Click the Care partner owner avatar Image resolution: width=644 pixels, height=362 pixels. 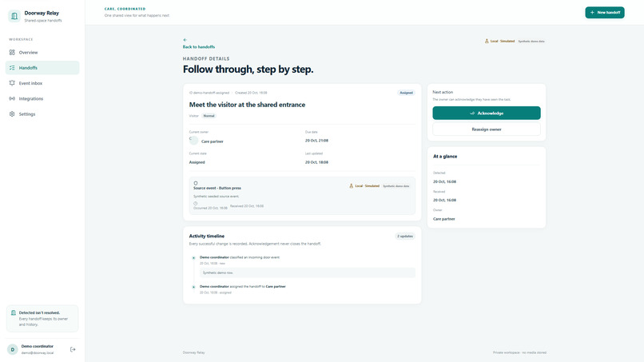pos(194,141)
